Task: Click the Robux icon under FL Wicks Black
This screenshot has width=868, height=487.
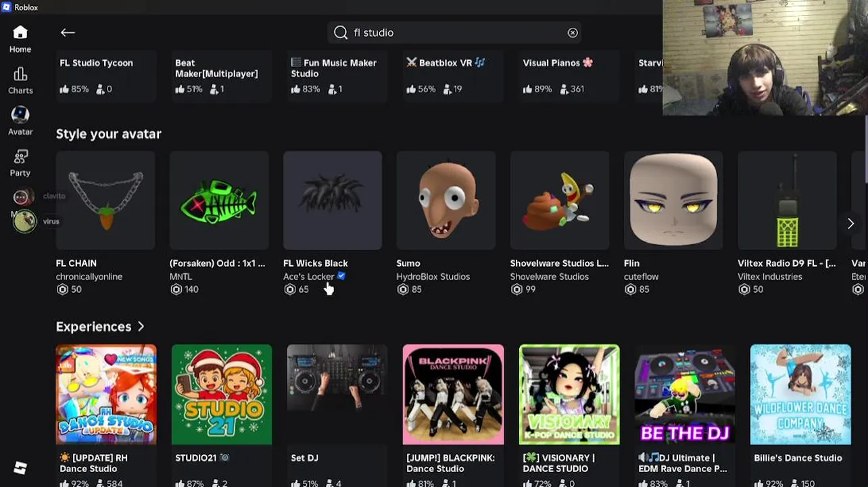Action: [289, 289]
